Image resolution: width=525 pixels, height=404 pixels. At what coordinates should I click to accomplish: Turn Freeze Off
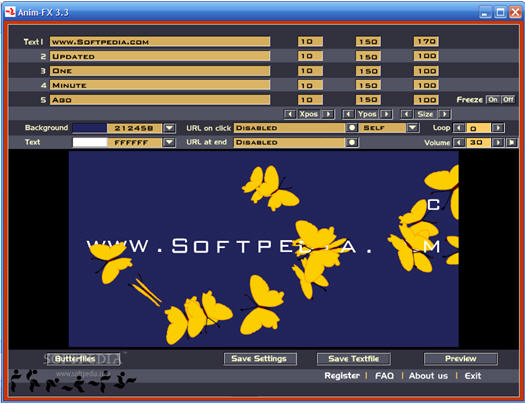click(x=508, y=99)
